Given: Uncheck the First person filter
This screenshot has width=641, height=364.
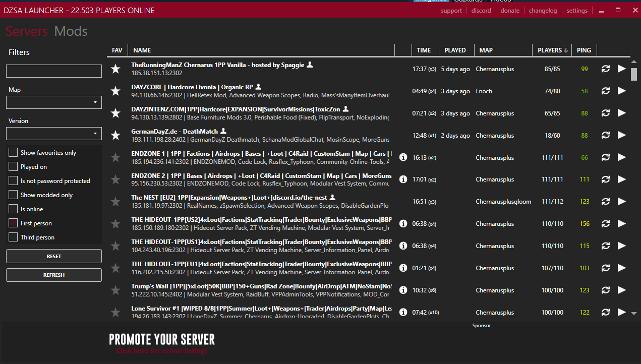Looking at the screenshot, I should [x=13, y=223].
